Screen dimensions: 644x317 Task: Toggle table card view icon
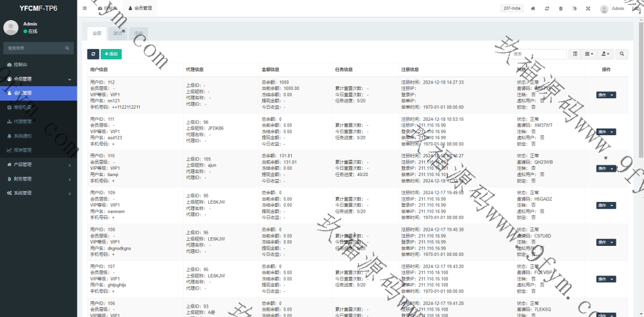pyautogui.click(x=575, y=55)
